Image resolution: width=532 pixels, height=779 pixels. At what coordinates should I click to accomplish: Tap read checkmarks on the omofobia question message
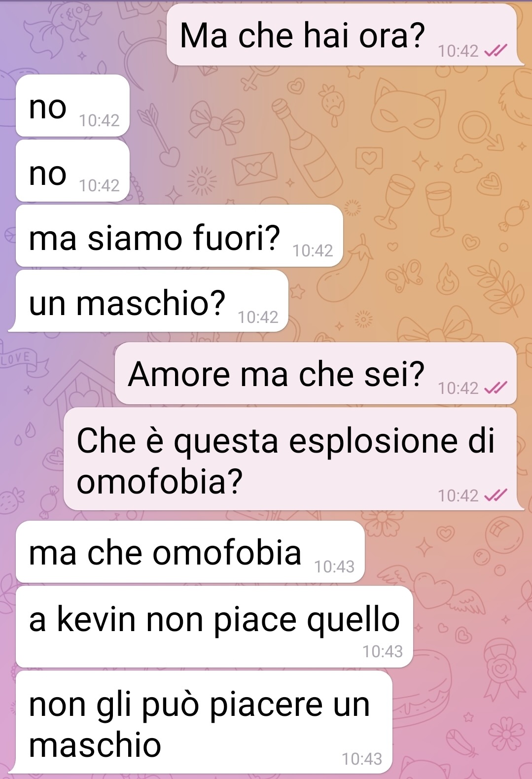pos(496,496)
